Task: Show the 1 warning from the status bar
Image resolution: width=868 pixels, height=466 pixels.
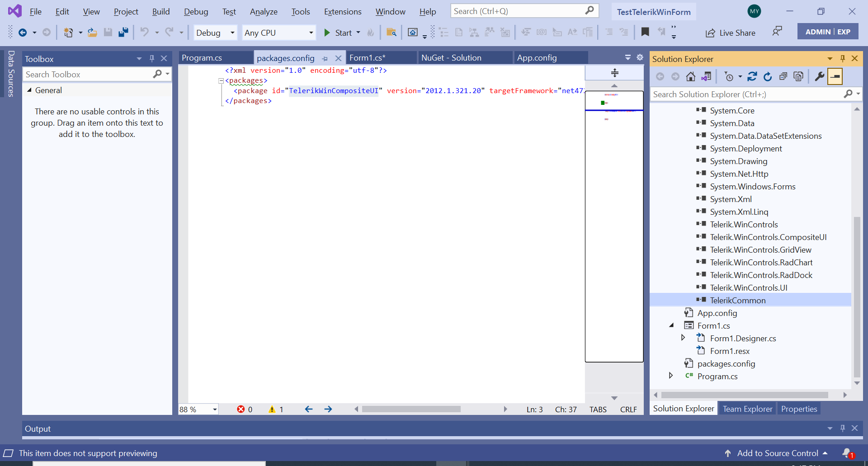Action: [276, 409]
